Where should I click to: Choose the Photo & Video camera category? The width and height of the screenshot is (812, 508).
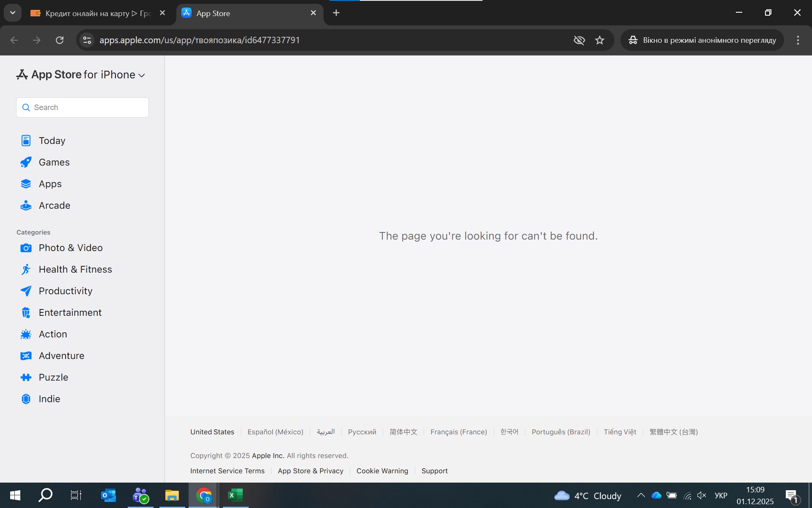point(26,248)
